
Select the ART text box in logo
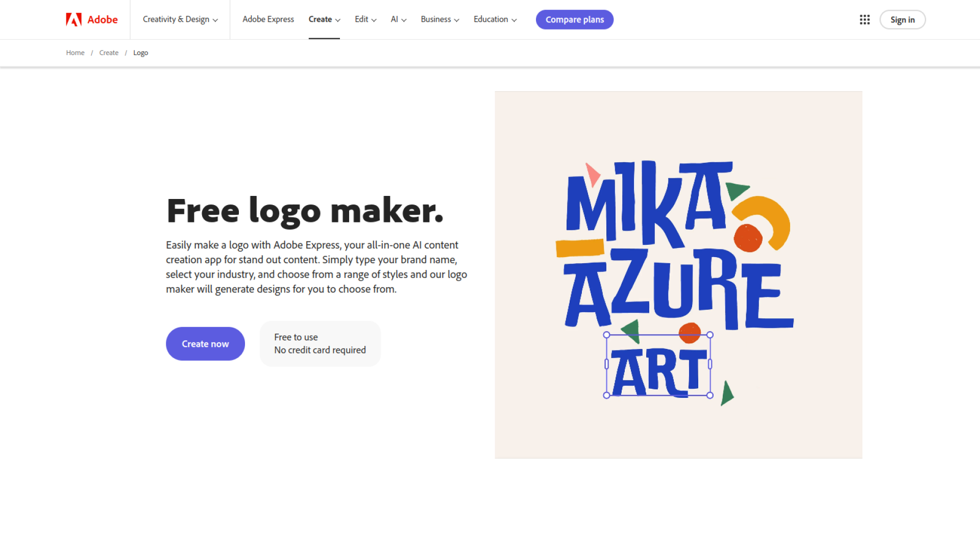click(658, 371)
